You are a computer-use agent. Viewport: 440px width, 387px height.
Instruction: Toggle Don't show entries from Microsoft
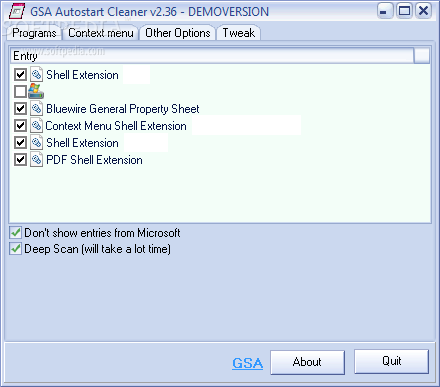16,232
